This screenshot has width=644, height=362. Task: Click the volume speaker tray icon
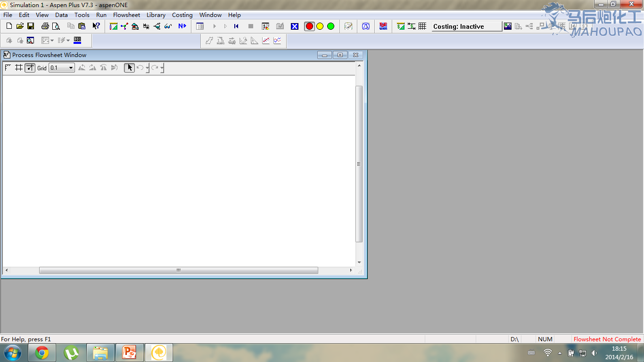coord(594,353)
